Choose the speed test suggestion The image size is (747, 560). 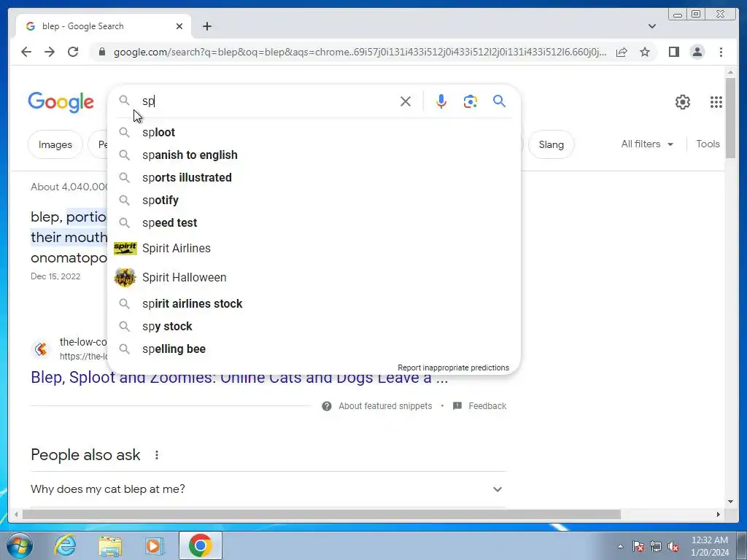[314, 223]
